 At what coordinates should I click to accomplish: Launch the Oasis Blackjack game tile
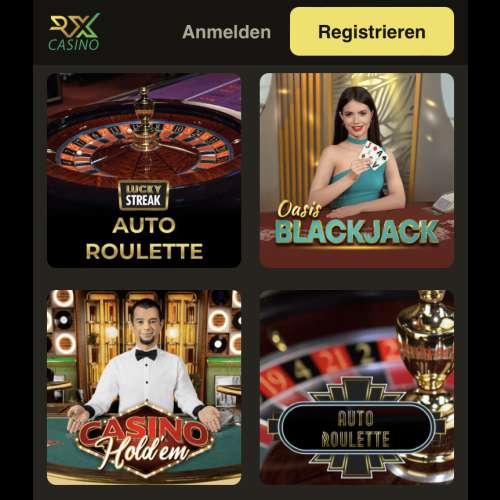pyautogui.click(x=357, y=170)
